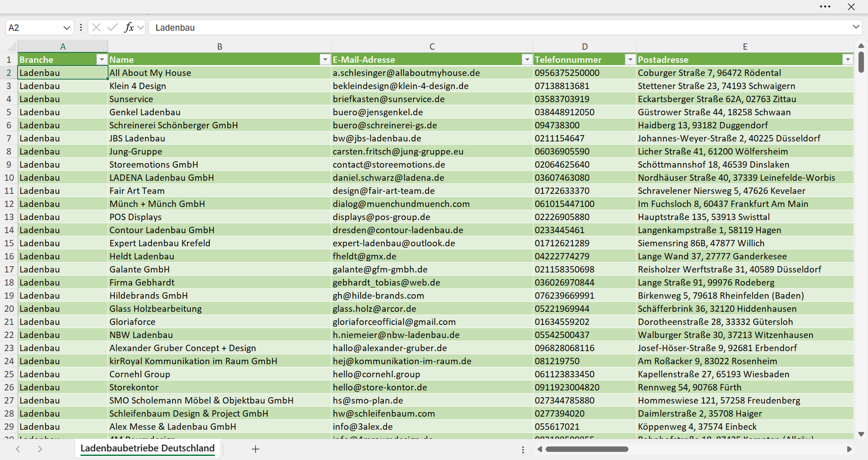Select row 27 header

tap(9, 400)
